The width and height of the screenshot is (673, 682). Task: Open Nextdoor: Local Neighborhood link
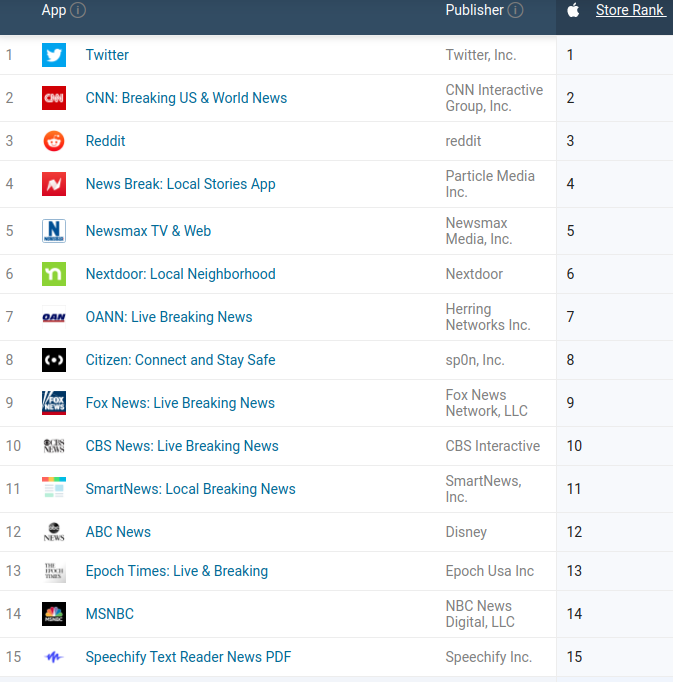pyautogui.click(x=181, y=274)
